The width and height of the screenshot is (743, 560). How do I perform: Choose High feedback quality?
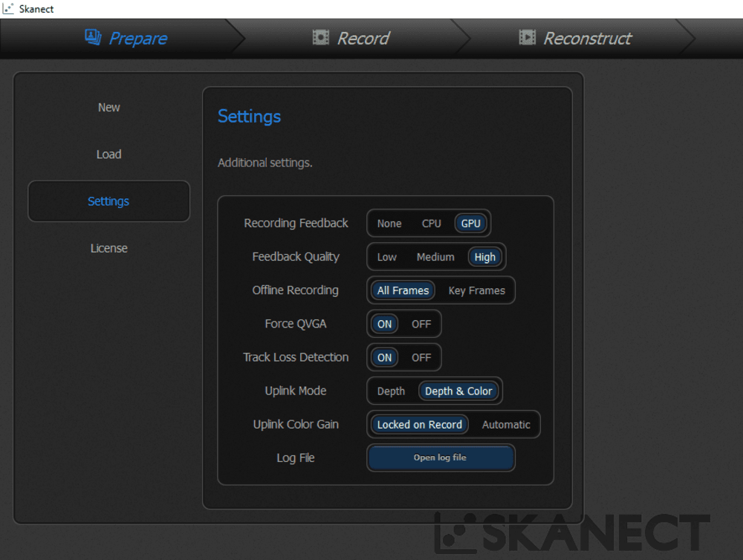(x=484, y=257)
